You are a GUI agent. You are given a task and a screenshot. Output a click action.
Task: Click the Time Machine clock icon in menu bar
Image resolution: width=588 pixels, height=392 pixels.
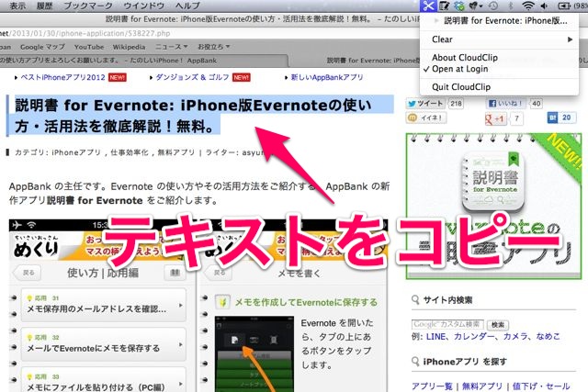point(493,6)
